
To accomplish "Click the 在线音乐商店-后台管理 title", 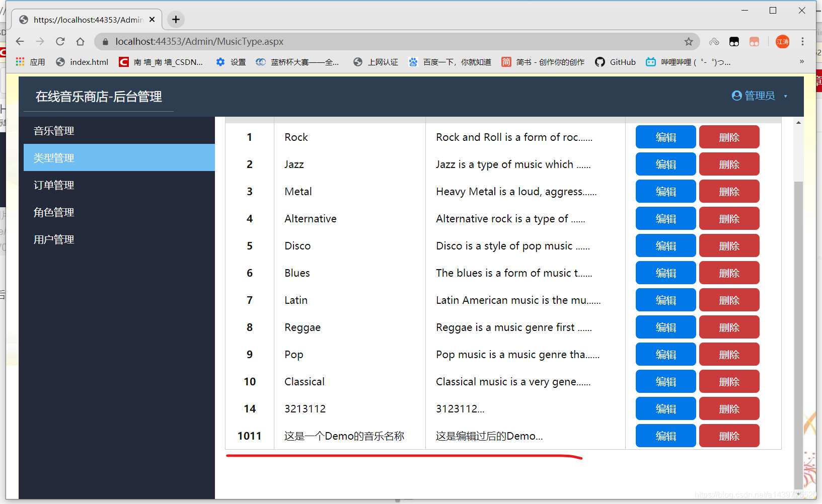I will tap(99, 97).
